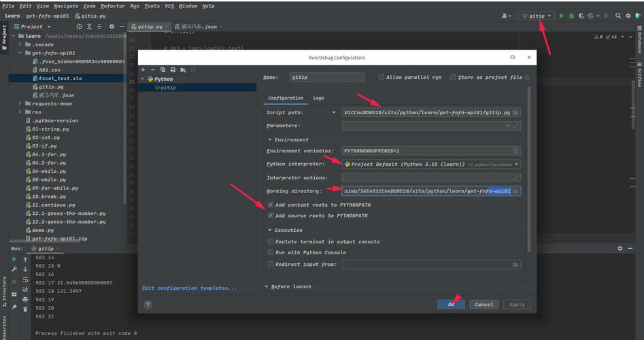Collapse the Python node in configurations tree
Screen dimensions: 644x340
tap(143, 79)
